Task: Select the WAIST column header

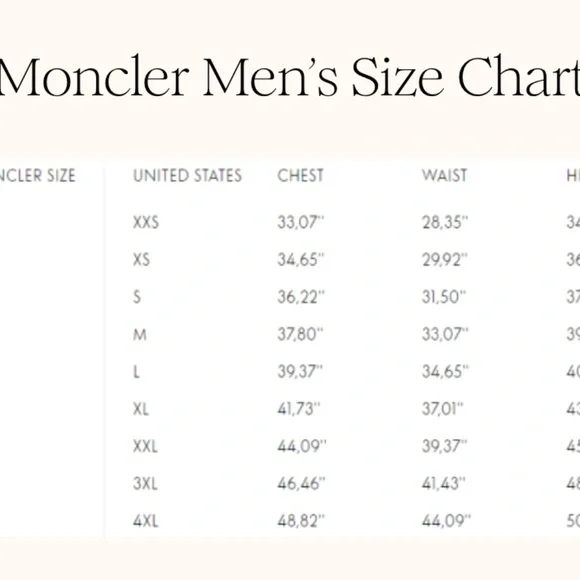Action: 445,175
